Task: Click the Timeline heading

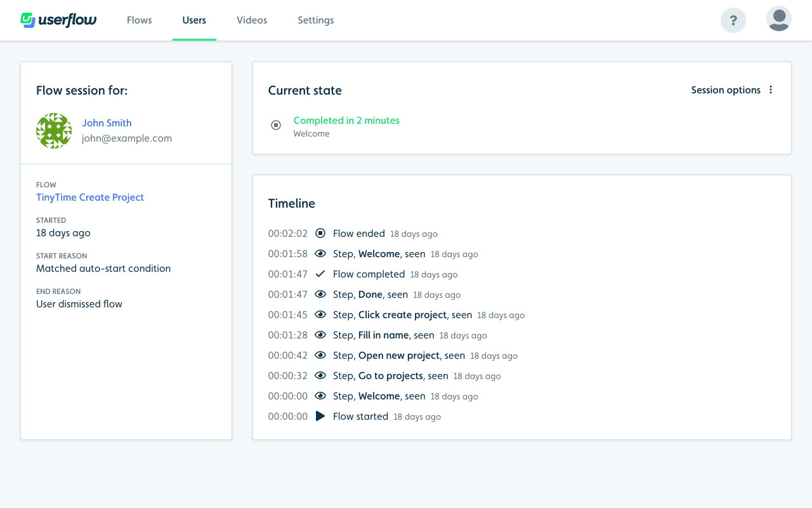Action: point(292,203)
